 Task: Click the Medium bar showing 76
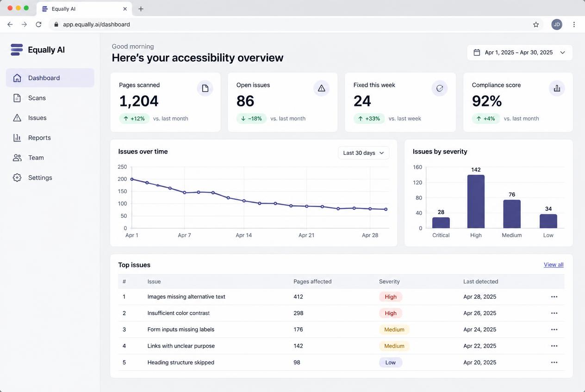click(512, 214)
